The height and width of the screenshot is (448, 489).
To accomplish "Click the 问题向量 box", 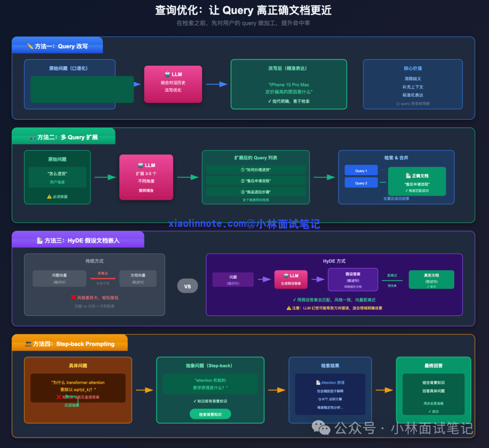I will (59, 278).
